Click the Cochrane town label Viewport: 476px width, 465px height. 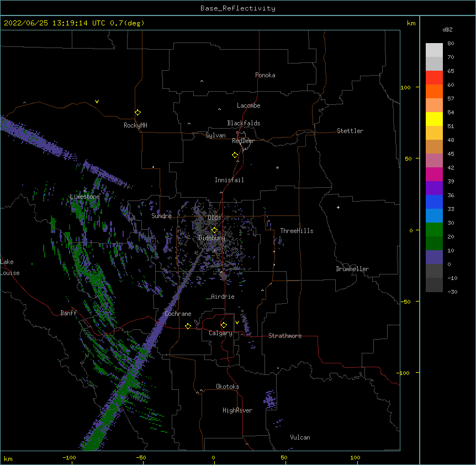pyautogui.click(x=178, y=314)
